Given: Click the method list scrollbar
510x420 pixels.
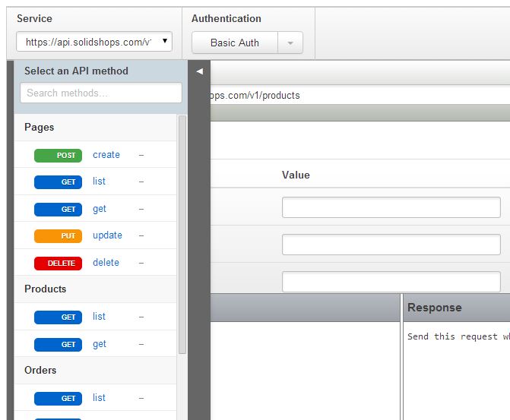Looking at the screenshot, I should point(182,234).
